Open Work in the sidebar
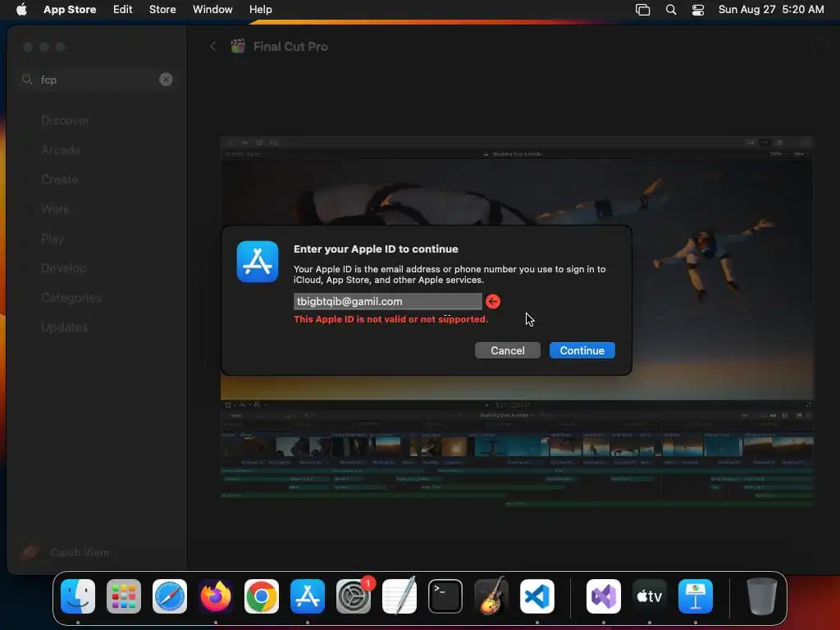The height and width of the screenshot is (630, 840). coord(55,209)
